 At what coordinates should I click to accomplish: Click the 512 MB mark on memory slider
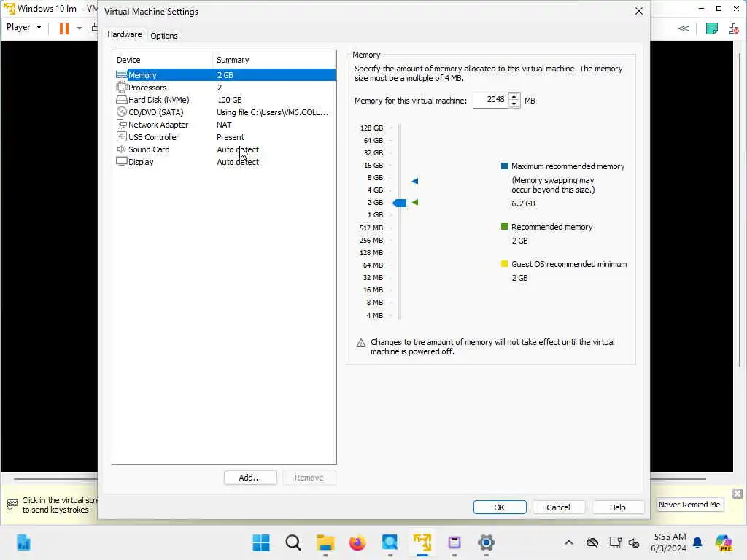pos(371,227)
